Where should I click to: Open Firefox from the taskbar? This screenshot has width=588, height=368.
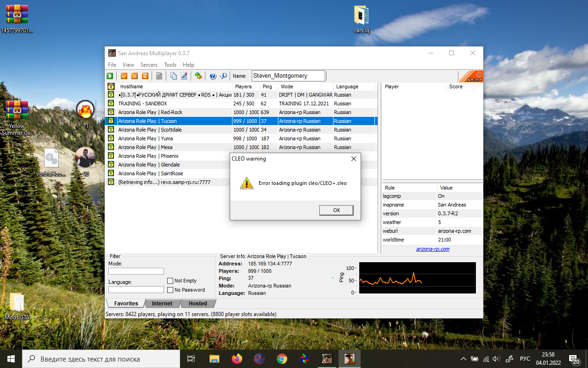237,359
